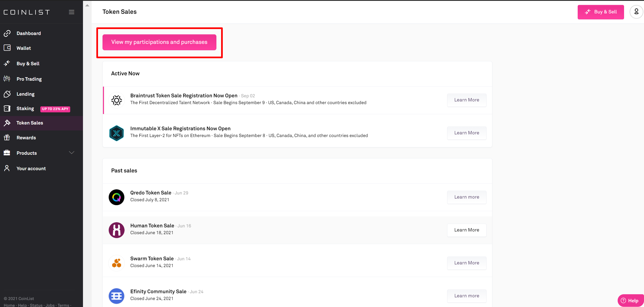Expand the Products menu chevron
Screen dimensions: 644x307
click(x=71, y=153)
